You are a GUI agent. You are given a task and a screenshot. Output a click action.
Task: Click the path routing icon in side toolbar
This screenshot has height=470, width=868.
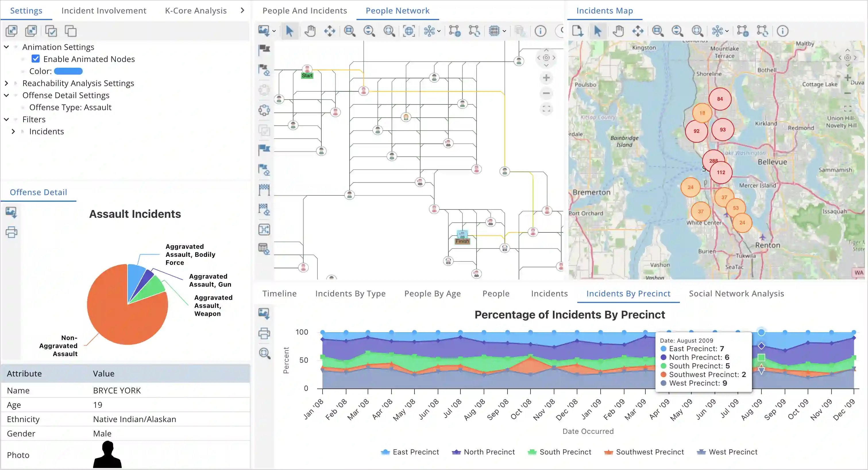point(264,230)
